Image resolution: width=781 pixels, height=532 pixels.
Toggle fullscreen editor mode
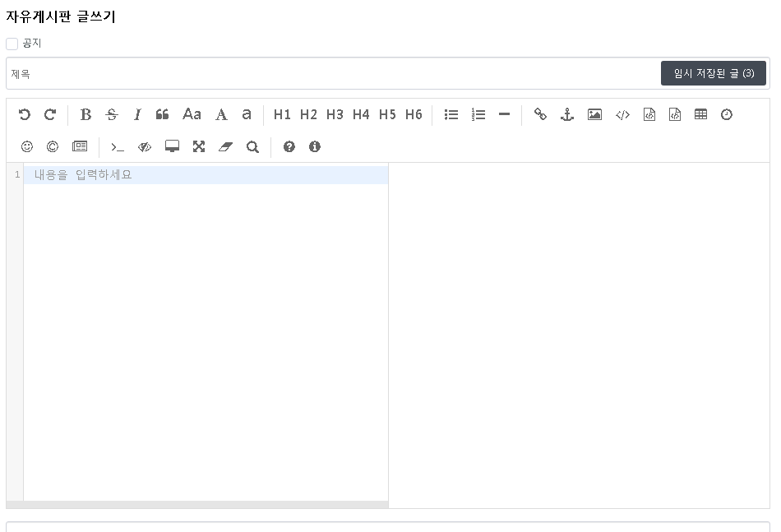coord(199,147)
